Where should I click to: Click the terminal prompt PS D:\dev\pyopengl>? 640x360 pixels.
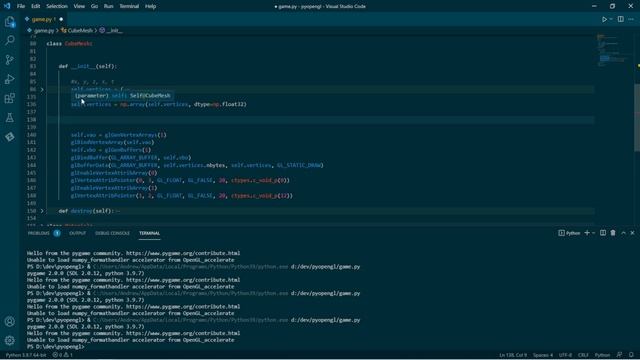tap(55, 347)
